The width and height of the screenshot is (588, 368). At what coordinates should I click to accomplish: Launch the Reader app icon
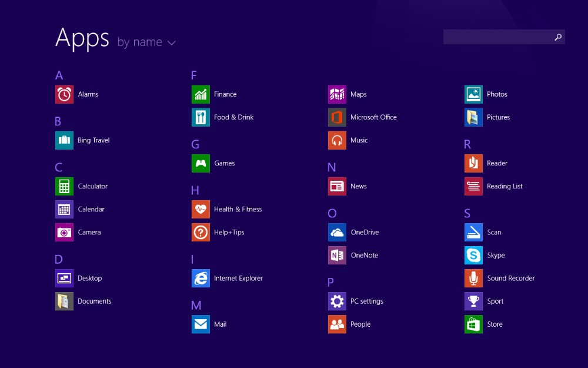pyautogui.click(x=473, y=163)
